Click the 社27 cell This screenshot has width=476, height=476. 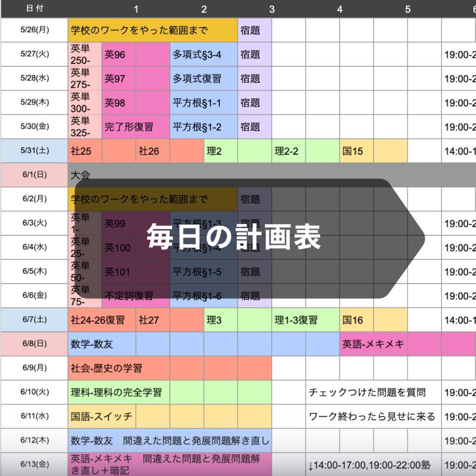[152, 320]
